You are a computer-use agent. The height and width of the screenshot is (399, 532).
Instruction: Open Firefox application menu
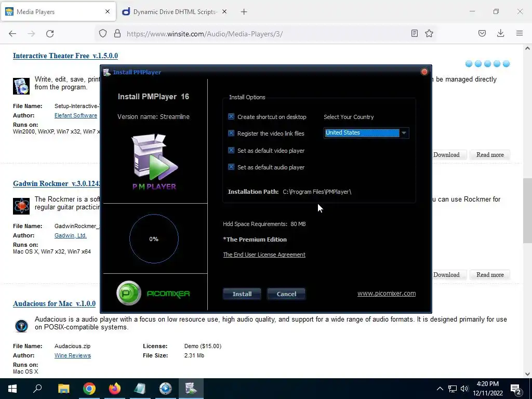point(520,33)
